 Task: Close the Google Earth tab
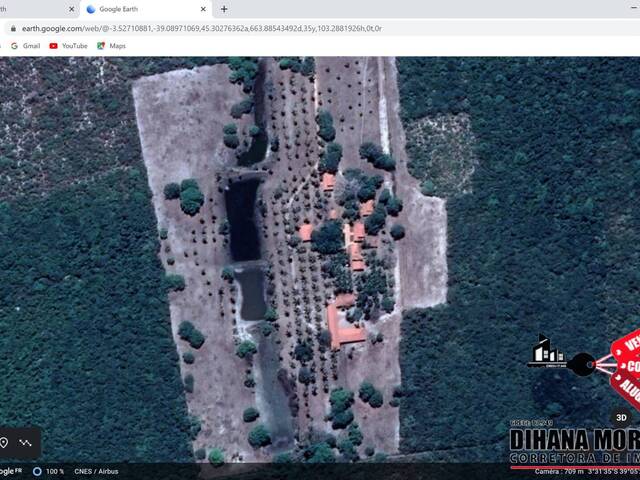(203, 9)
